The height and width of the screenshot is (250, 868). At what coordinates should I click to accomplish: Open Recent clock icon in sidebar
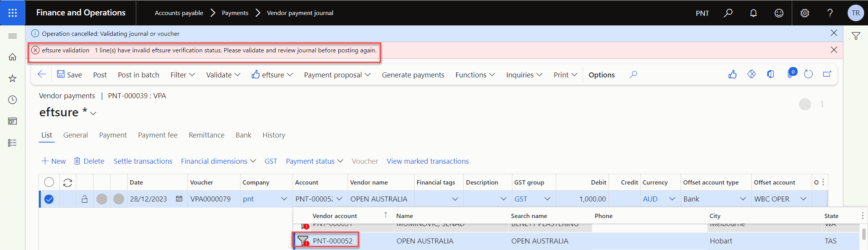(12, 100)
